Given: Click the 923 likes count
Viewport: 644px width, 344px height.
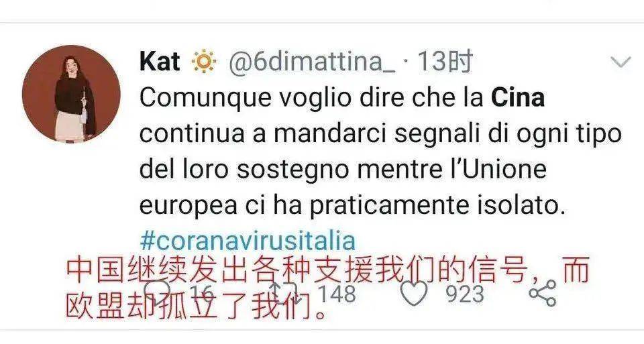Looking at the screenshot, I should click(x=465, y=294).
